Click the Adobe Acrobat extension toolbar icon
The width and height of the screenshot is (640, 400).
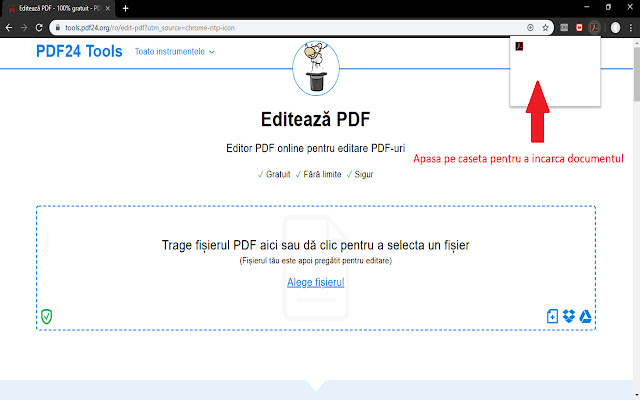pyautogui.click(x=594, y=28)
